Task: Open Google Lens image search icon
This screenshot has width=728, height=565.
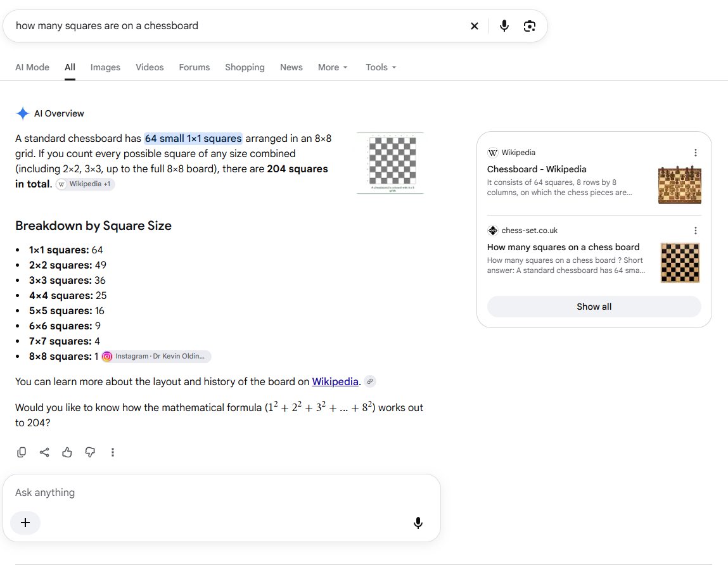Action: click(x=529, y=26)
